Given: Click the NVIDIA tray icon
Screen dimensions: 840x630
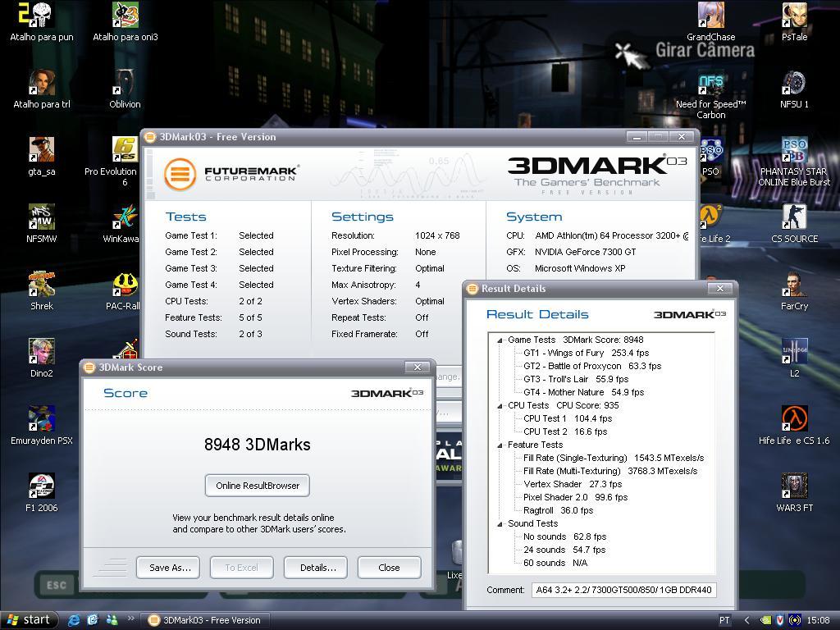Looking at the screenshot, I should tap(765, 620).
